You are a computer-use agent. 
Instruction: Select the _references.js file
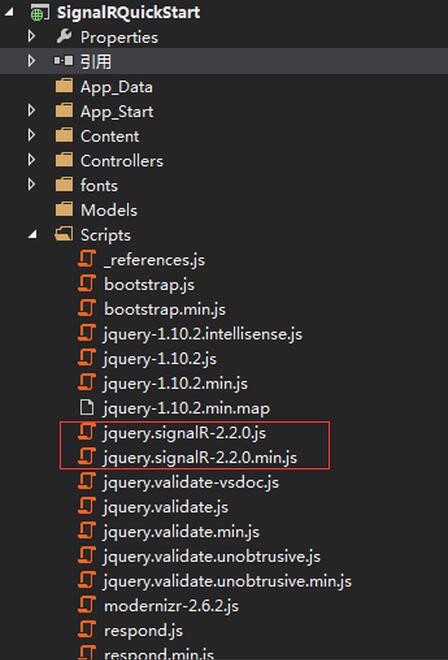tap(154, 260)
